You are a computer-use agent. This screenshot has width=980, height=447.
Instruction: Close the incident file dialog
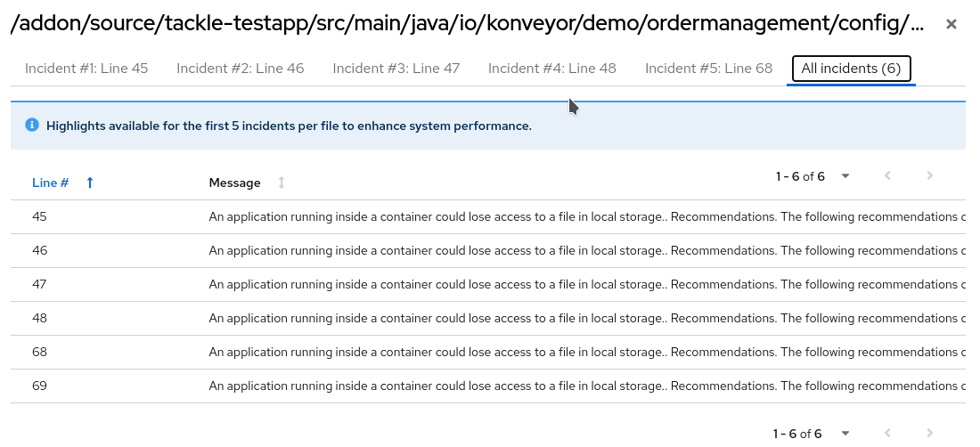pos(951,25)
